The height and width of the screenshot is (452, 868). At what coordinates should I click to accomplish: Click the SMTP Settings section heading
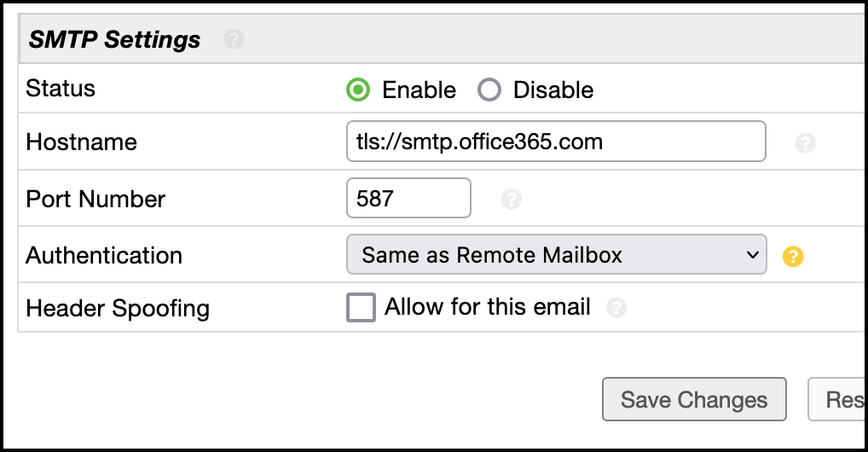[x=115, y=39]
